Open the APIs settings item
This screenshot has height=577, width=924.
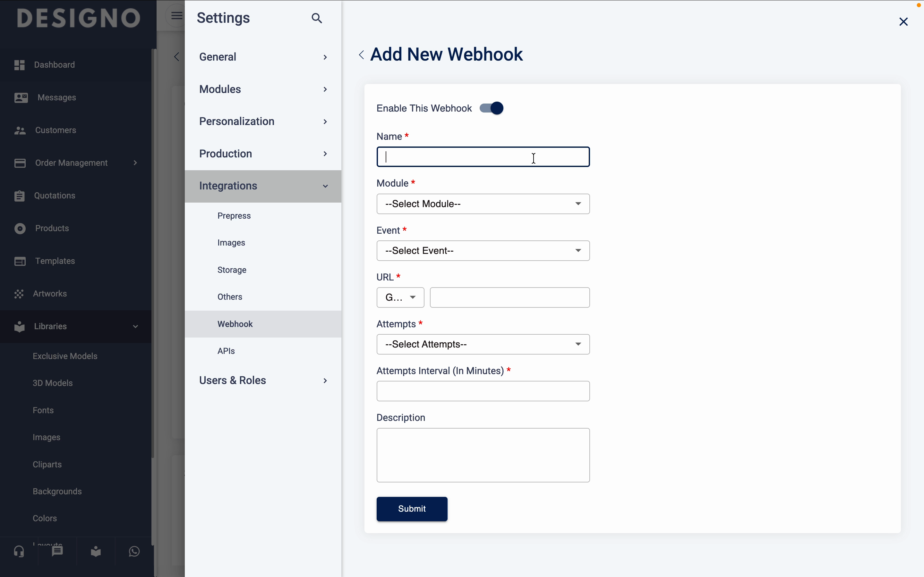[x=226, y=351]
